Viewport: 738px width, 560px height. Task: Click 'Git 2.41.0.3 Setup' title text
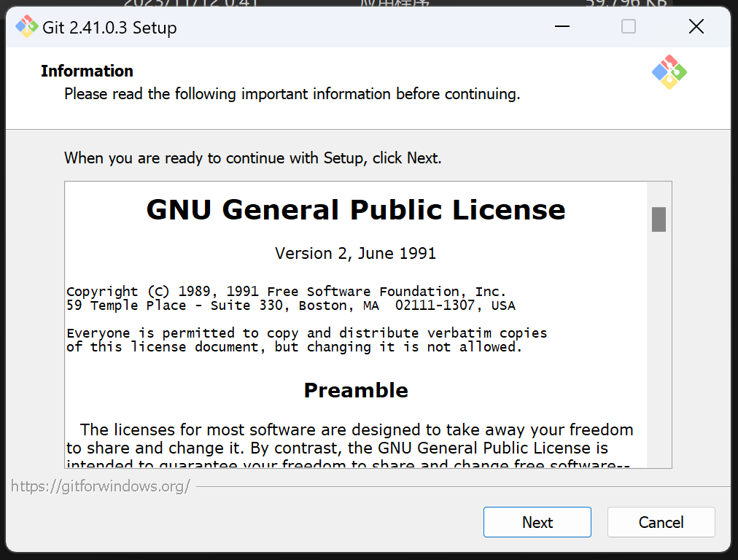tap(109, 27)
